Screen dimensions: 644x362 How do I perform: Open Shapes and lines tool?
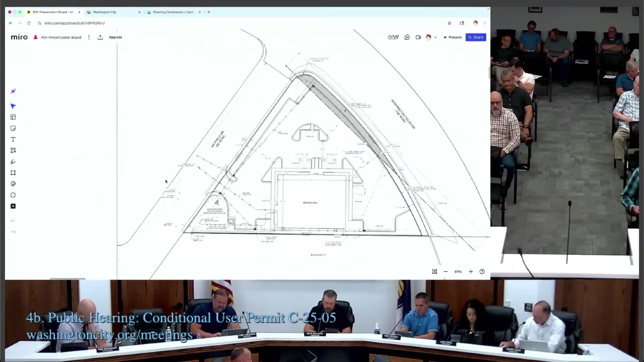13,150
